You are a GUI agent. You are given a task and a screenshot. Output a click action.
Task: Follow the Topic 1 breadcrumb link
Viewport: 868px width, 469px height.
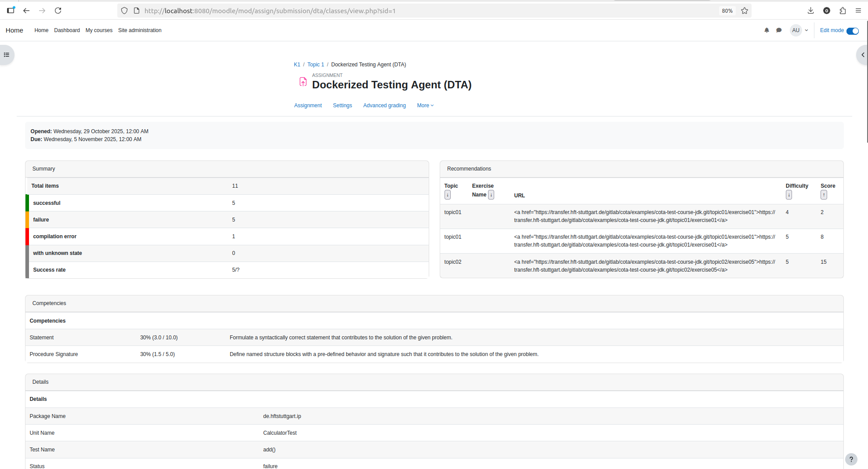[x=316, y=65]
